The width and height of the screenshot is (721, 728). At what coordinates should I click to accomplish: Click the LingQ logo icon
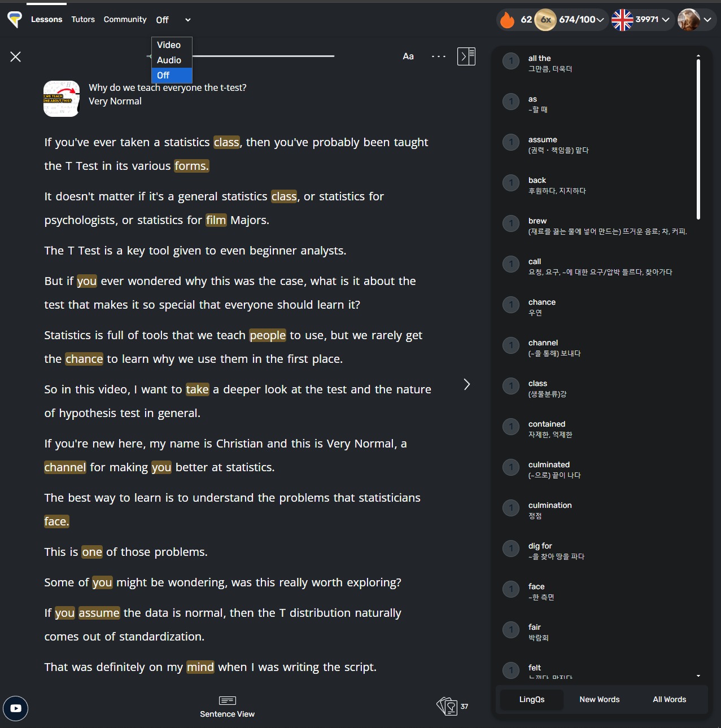click(x=15, y=19)
